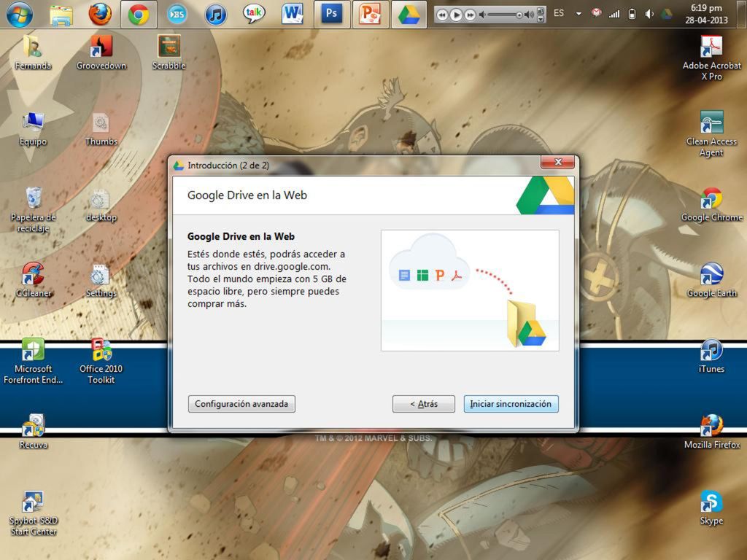Open the Gmail notifier tray icon
This screenshot has width=747, height=560.
pos(596,13)
